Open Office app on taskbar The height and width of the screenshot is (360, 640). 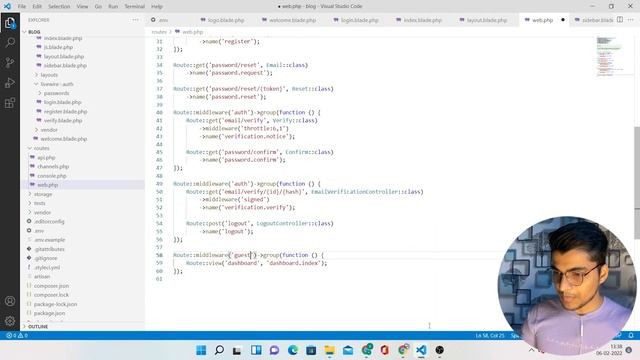click(x=384, y=350)
